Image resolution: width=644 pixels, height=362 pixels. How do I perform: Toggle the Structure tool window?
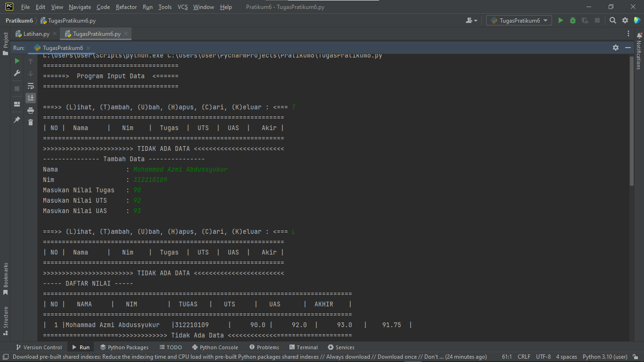point(6,321)
